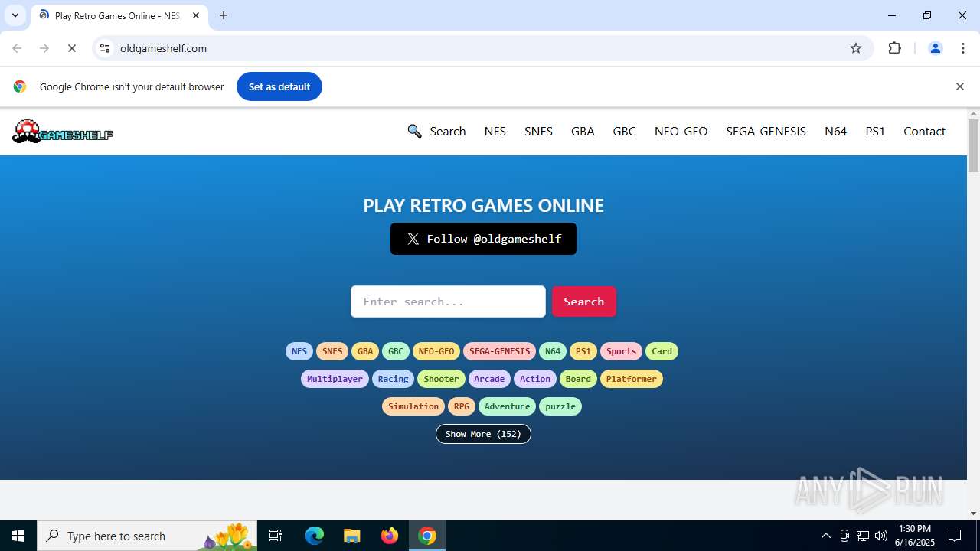Open Task View in the taskbar
This screenshot has height=551, width=980.
pyautogui.click(x=276, y=536)
